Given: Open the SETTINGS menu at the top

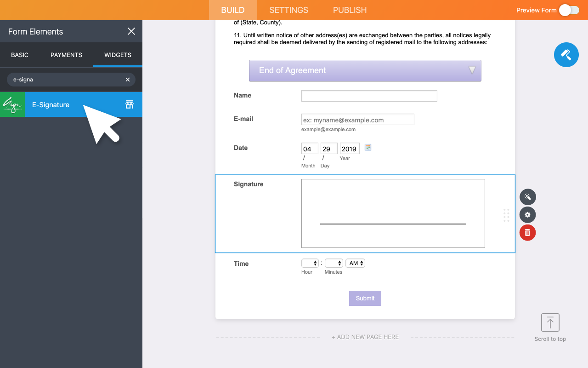Looking at the screenshot, I should tap(288, 10).
